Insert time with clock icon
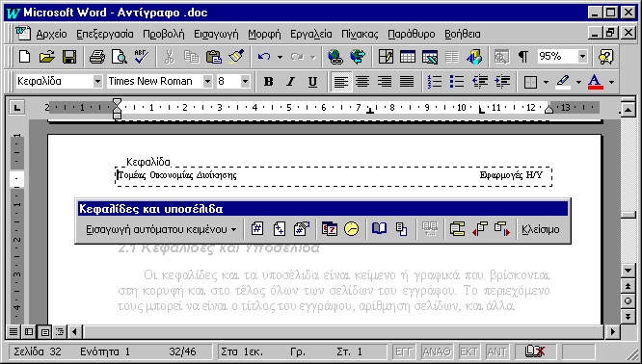Viewport: 642px width, 364px height. pos(351,229)
